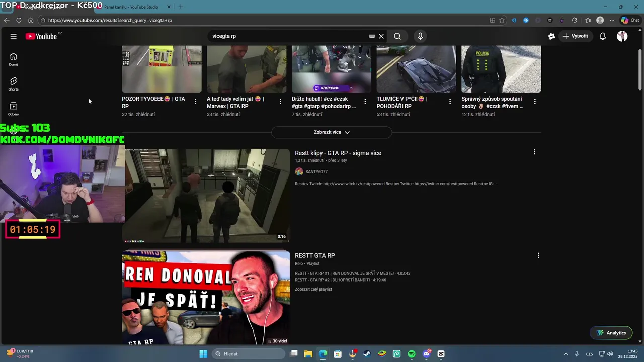Image resolution: width=644 pixels, height=362 pixels.
Task: Add page to favorites star icon
Action: pos(502,20)
